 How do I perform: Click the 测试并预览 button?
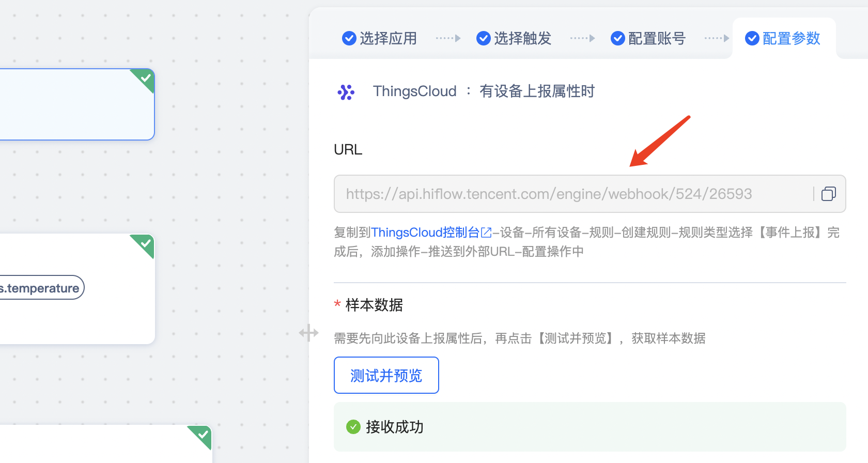(x=386, y=375)
